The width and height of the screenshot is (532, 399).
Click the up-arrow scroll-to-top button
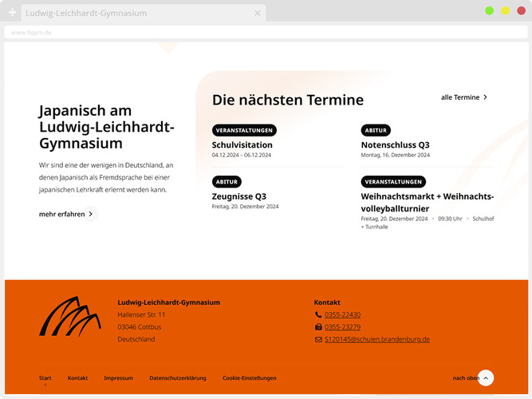click(486, 378)
